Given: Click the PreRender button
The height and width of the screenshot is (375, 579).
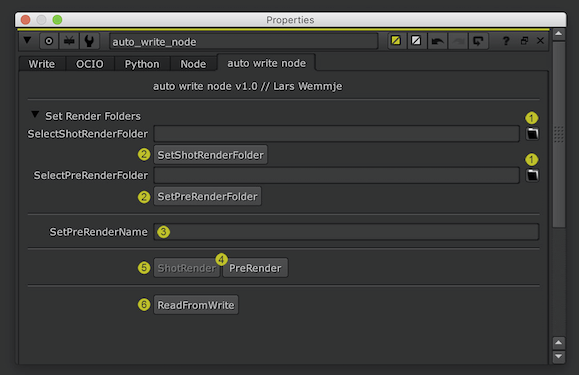Looking at the screenshot, I should 255,268.
